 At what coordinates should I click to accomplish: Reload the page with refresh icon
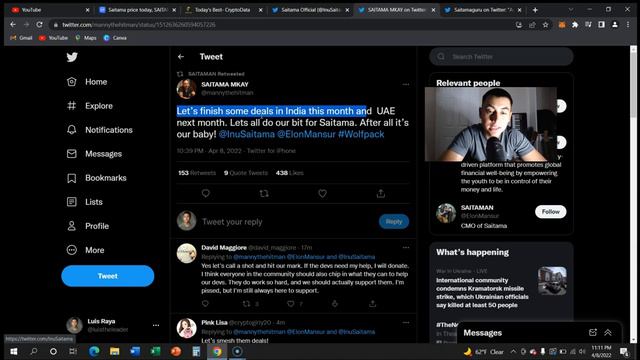39,25
